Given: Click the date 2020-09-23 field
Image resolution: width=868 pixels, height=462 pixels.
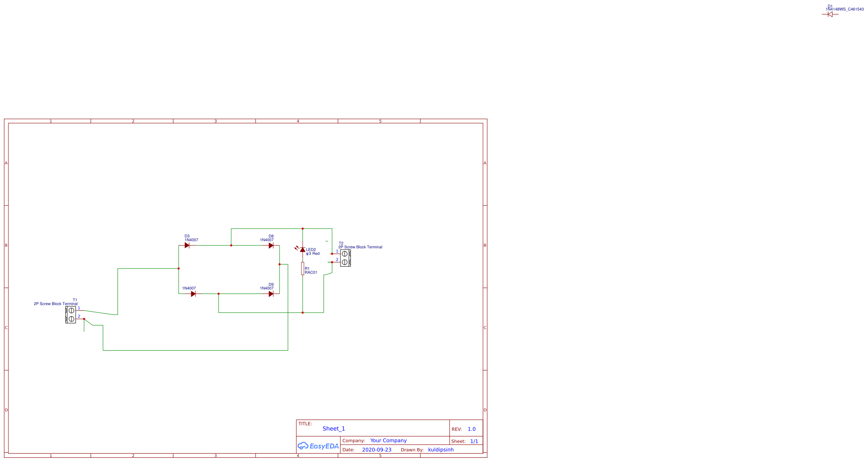Looking at the screenshot, I should coord(376,449).
